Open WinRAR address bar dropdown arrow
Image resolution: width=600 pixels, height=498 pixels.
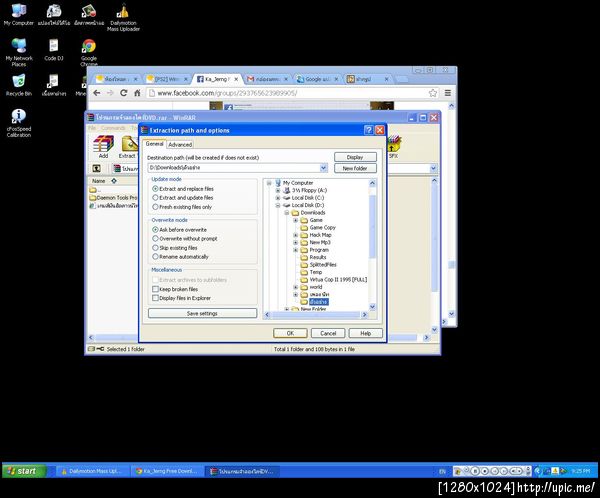click(x=433, y=168)
